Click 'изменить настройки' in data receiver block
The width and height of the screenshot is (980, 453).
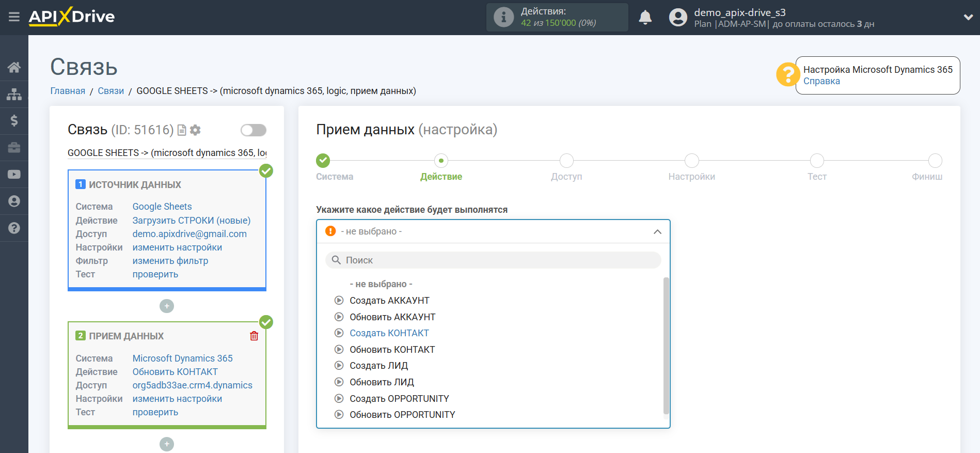point(177,399)
